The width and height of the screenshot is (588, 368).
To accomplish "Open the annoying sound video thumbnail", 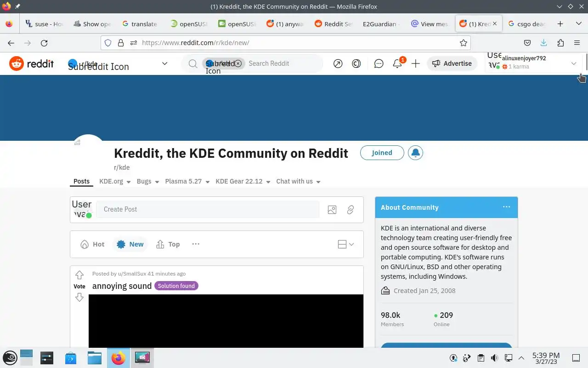I will (226, 321).
